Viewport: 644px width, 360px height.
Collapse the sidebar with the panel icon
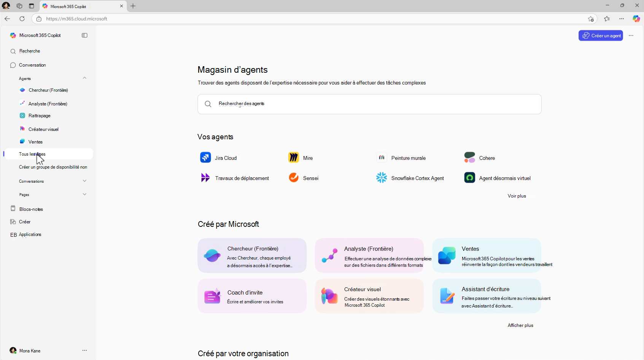pyautogui.click(x=84, y=35)
